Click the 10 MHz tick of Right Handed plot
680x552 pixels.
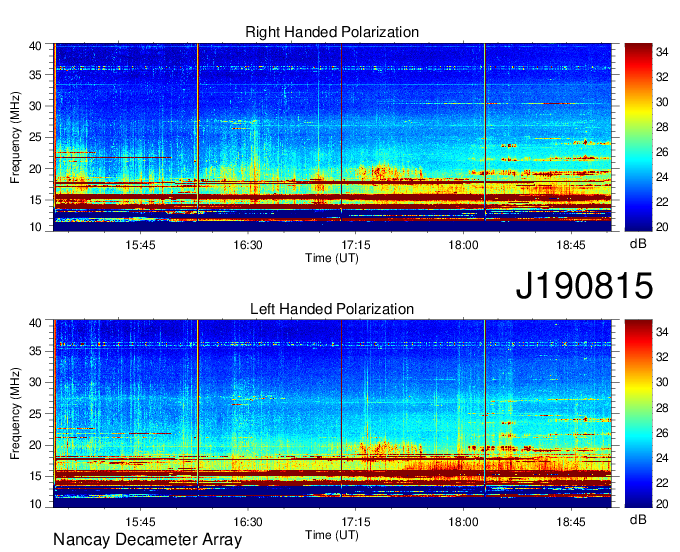[35, 227]
